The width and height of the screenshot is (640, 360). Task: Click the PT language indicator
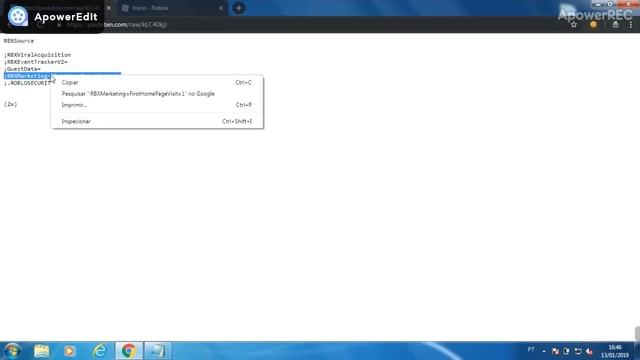point(531,350)
